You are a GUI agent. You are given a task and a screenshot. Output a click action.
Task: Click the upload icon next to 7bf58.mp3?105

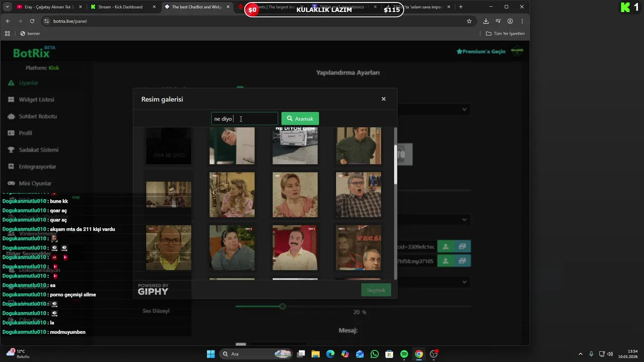(x=445, y=260)
